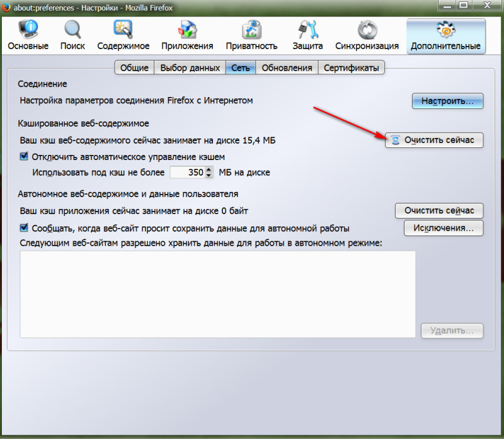Click the Настроить… connection button

(447, 101)
